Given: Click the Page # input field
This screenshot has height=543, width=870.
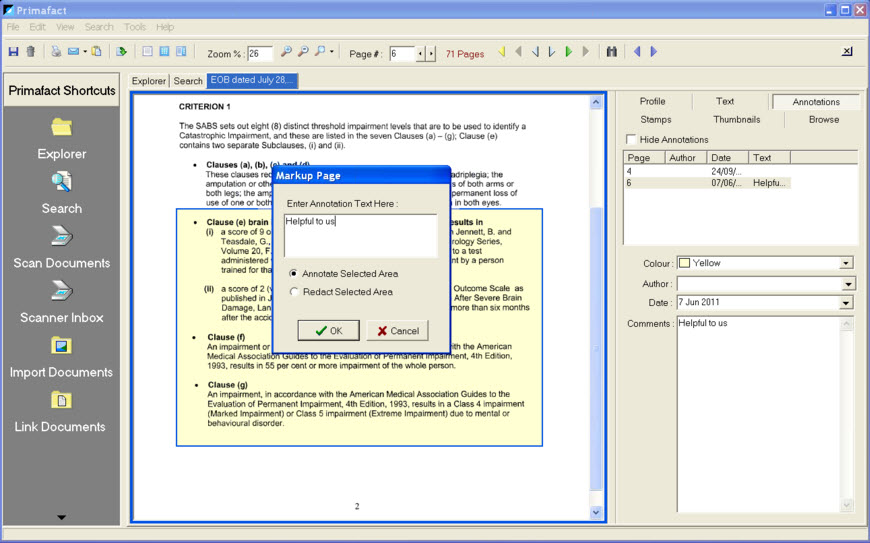Looking at the screenshot, I should point(402,54).
